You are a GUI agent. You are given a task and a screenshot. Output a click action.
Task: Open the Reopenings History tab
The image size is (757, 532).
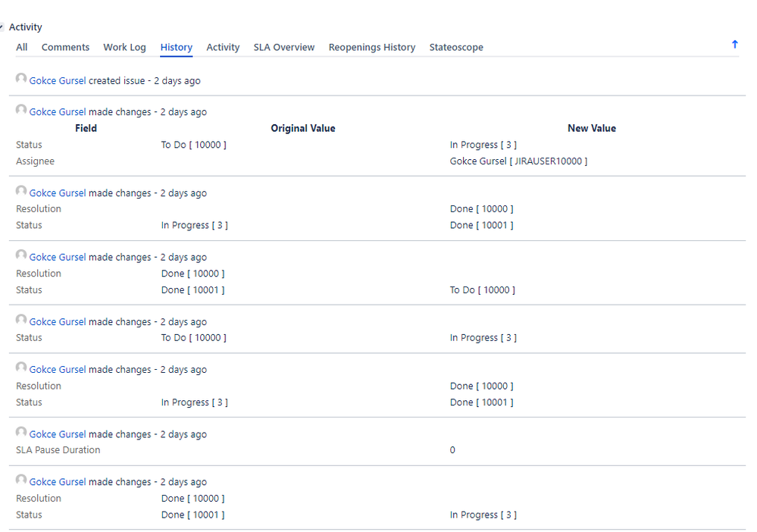[372, 47]
